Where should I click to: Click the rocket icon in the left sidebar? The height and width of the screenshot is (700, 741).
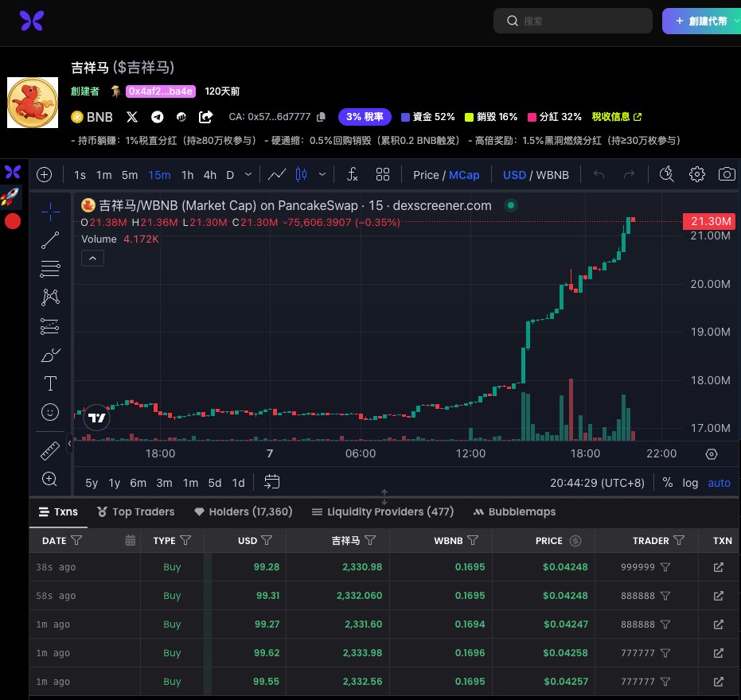point(10,196)
